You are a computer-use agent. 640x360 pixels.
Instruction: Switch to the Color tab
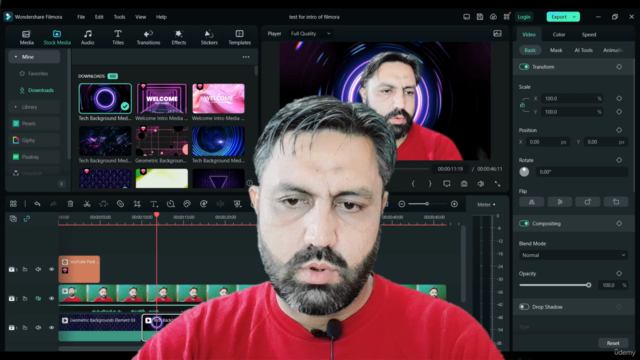(559, 34)
